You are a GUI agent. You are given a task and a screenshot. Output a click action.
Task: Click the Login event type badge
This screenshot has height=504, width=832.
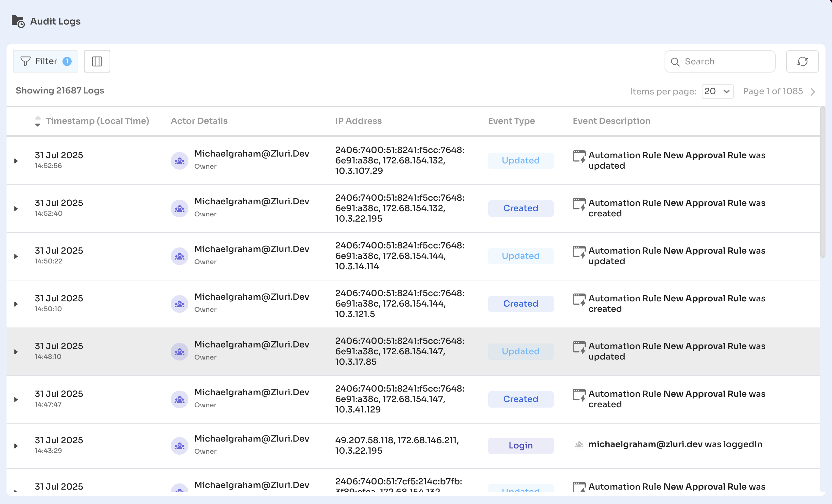[x=520, y=445]
